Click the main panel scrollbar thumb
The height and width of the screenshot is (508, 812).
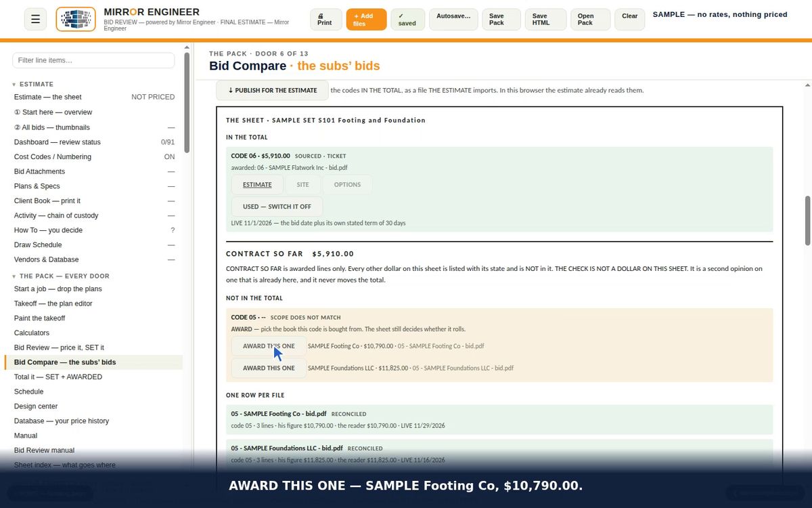point(808,221)
